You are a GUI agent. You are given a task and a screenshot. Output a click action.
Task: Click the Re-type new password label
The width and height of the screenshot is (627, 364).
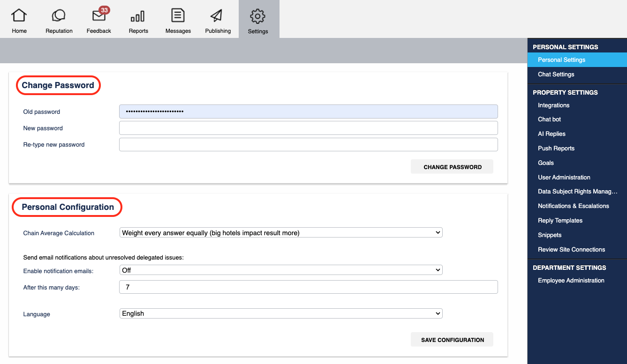[54, 145]
